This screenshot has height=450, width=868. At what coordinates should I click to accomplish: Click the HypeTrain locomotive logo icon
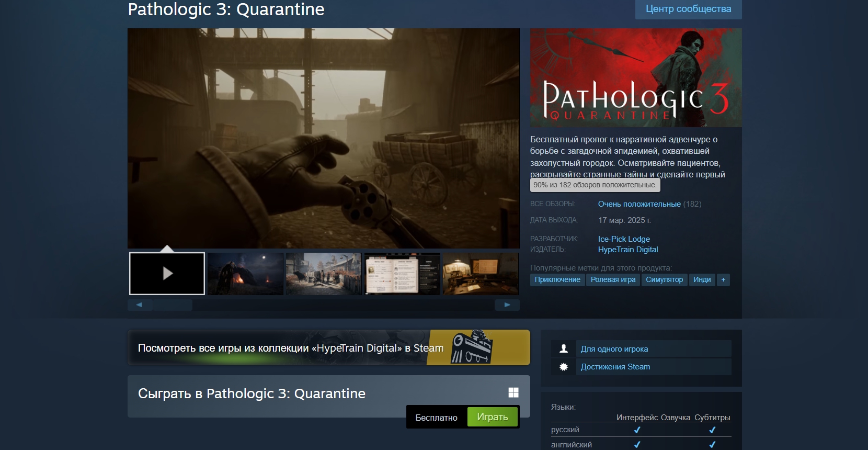tap(472, 347)
